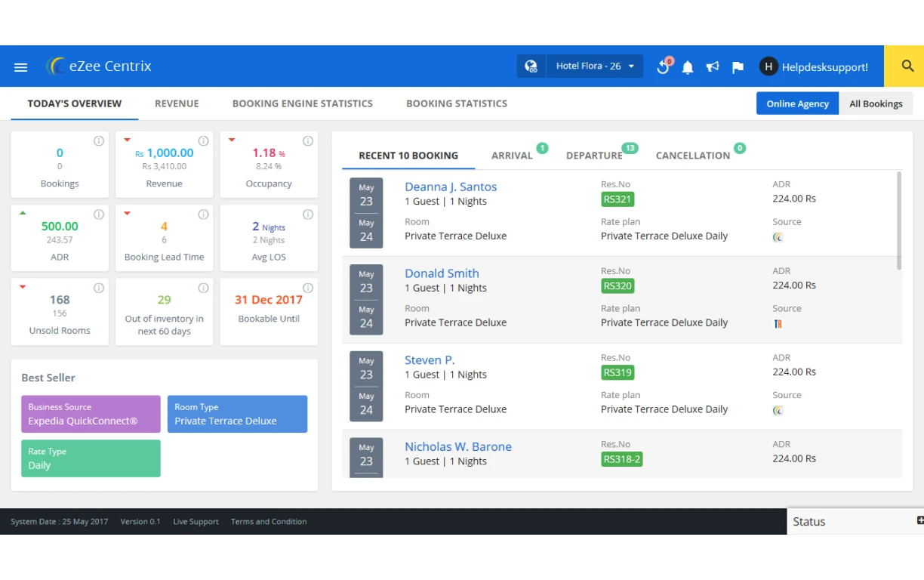Screen dimensions: 924x580
Task: Select the flag icon in the header
Action: point(738,66)
